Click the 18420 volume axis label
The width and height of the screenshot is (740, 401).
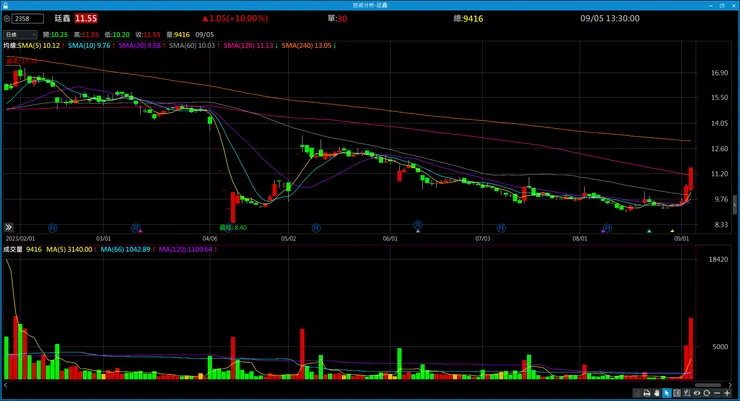718,259
